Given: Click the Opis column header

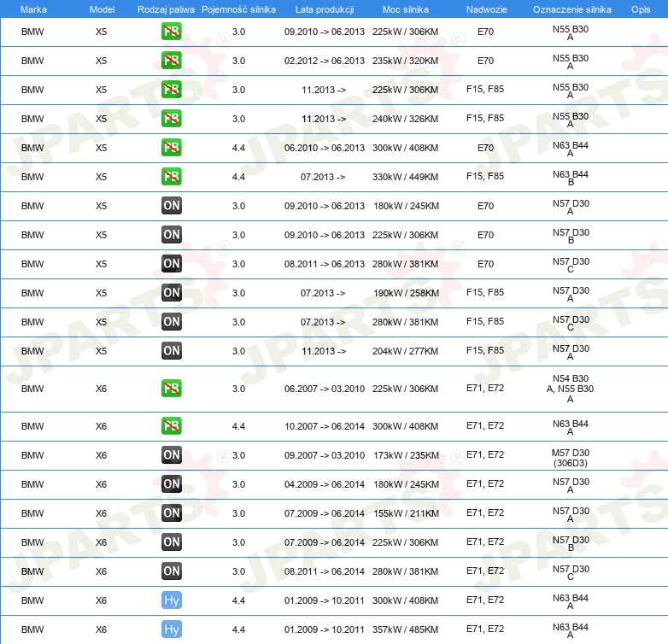Looking at the screenshot, I should 641,9.
